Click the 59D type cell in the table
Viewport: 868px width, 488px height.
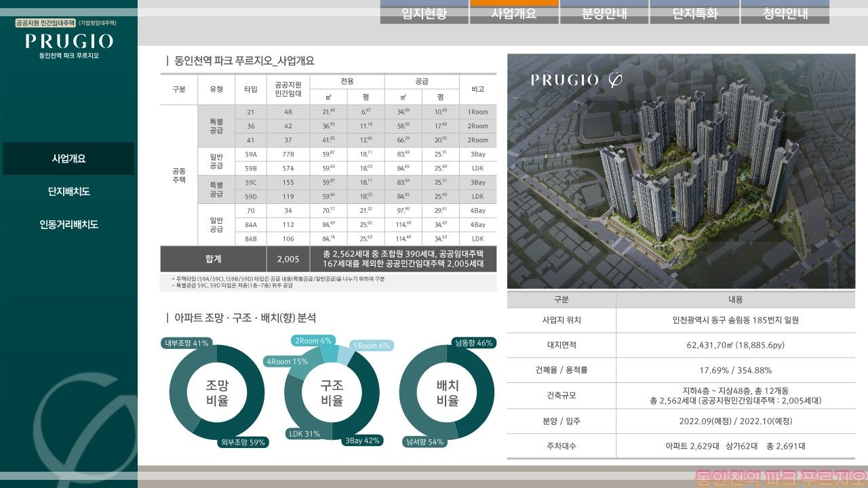[x=251, y=197]
